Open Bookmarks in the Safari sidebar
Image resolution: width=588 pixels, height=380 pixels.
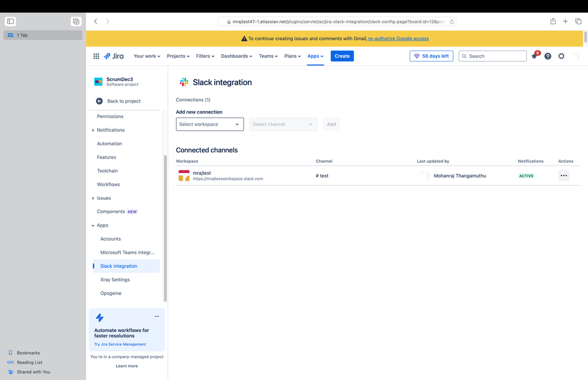pos(28,353)
